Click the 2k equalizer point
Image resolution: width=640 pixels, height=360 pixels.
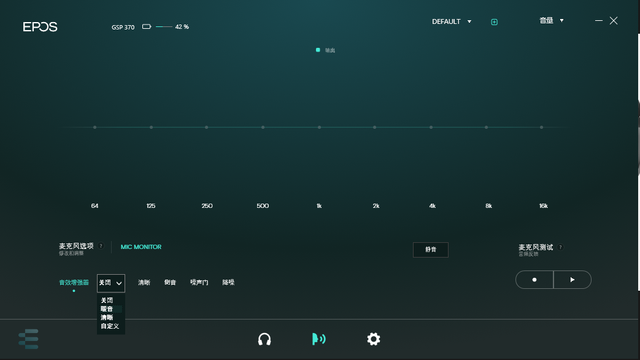[x=375, y=127]
